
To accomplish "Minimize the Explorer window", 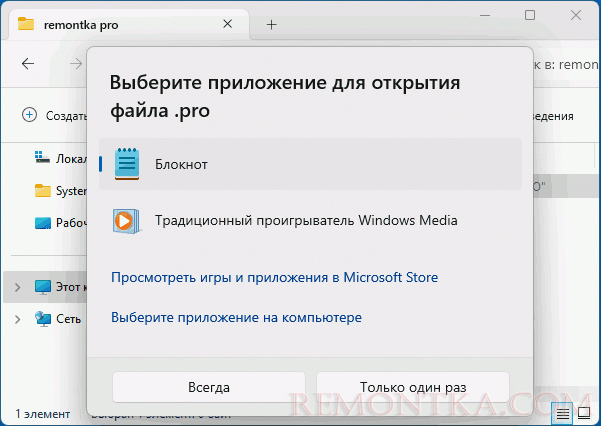I will tap(485, 15).
